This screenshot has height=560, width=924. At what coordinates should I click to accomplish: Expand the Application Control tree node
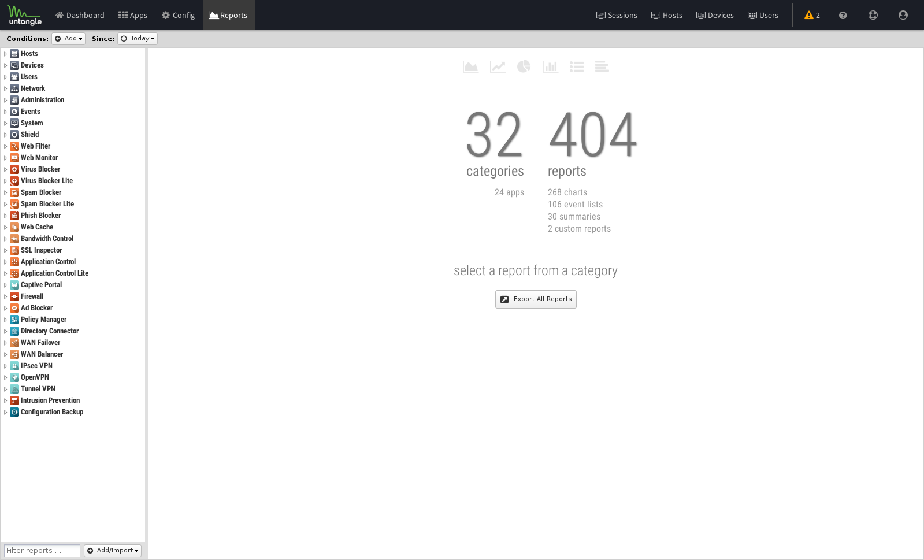point(5,262)
